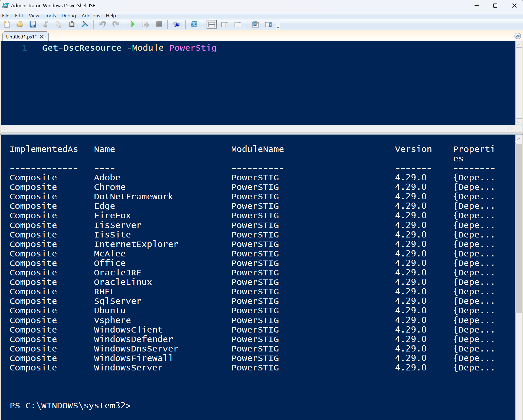Run the script using the green Run icon
The image size is (523, 420).
[132, 24]
